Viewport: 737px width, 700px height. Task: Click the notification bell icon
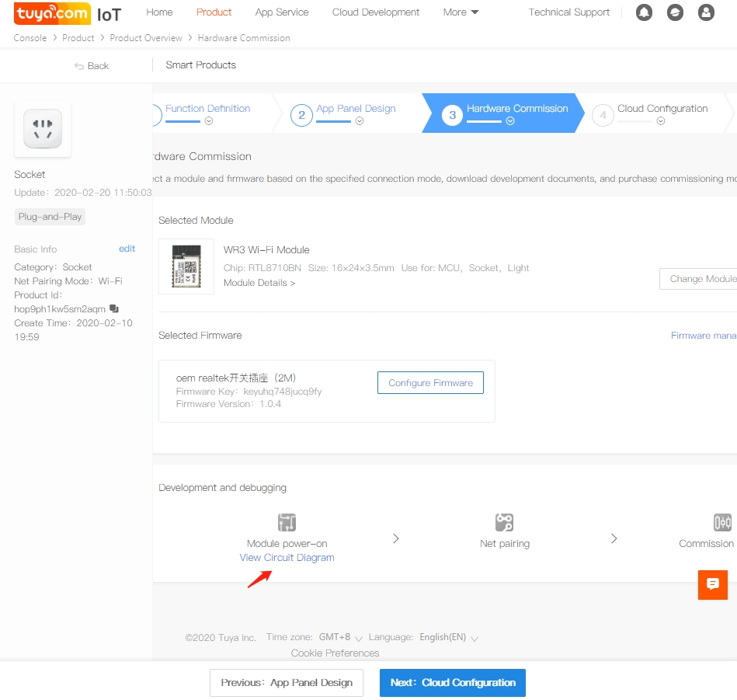pos(644,12)
